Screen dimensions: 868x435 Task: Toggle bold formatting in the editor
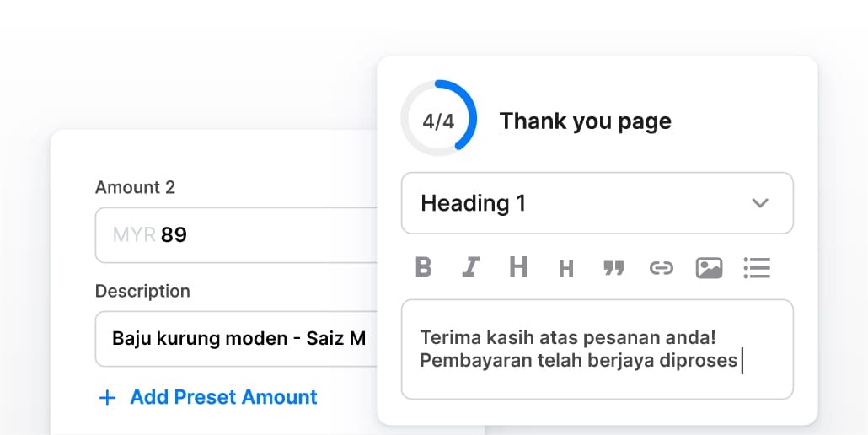coord(424,268)
